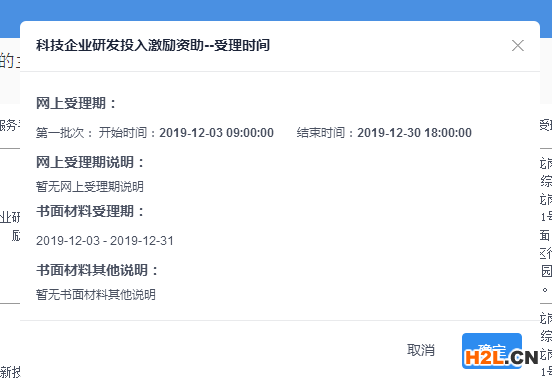Select start time value 2019-12-03 09:00:00

pos(217,133)
